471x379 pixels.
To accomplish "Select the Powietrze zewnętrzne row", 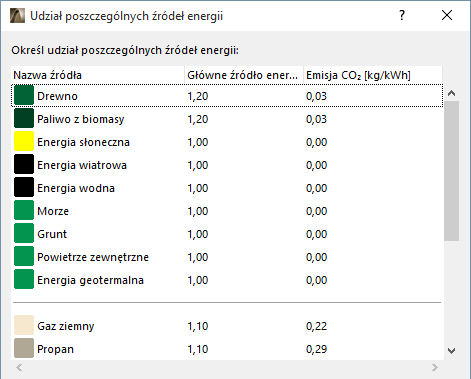I will point(227,257).
